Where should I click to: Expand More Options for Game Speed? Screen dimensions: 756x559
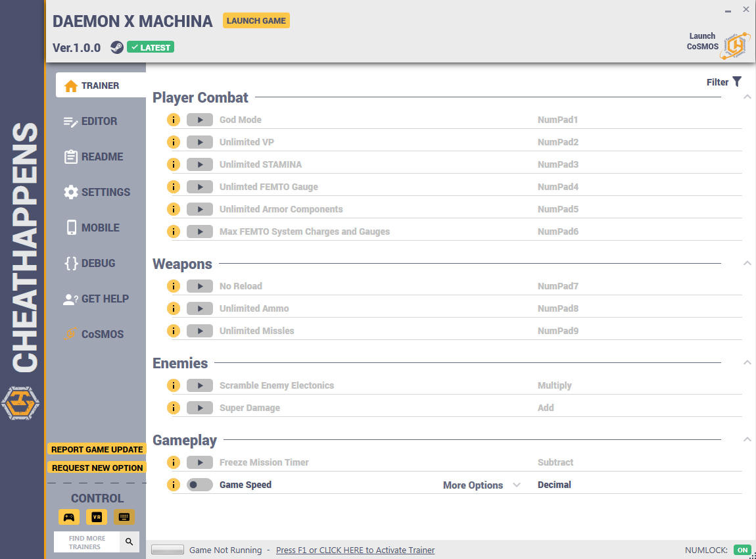481,485
